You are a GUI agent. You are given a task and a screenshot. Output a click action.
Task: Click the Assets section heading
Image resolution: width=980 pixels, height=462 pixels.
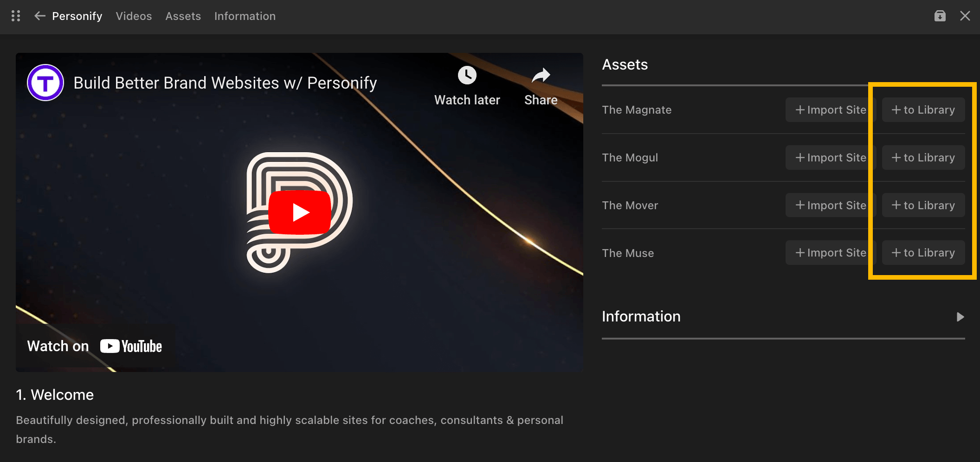pyautogui.click(x=625, y=64)
